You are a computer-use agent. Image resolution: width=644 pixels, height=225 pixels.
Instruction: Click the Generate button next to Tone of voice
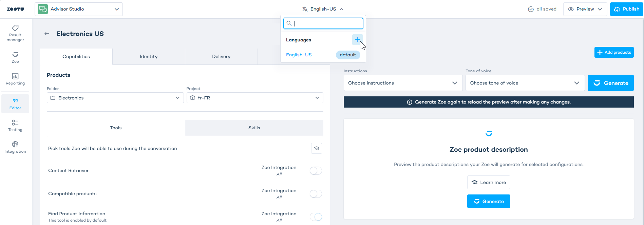pyautogui.click(x=611, y=83)
